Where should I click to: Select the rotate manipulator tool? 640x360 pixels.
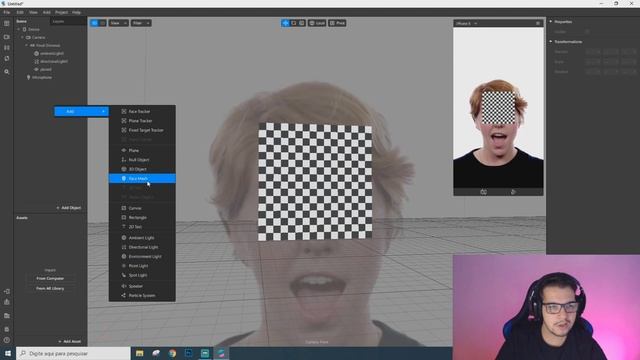[x=293, y=23]
